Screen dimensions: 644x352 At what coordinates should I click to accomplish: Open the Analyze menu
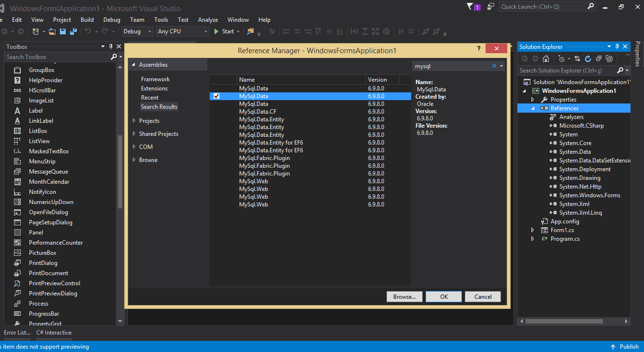(x=208, y=20)
